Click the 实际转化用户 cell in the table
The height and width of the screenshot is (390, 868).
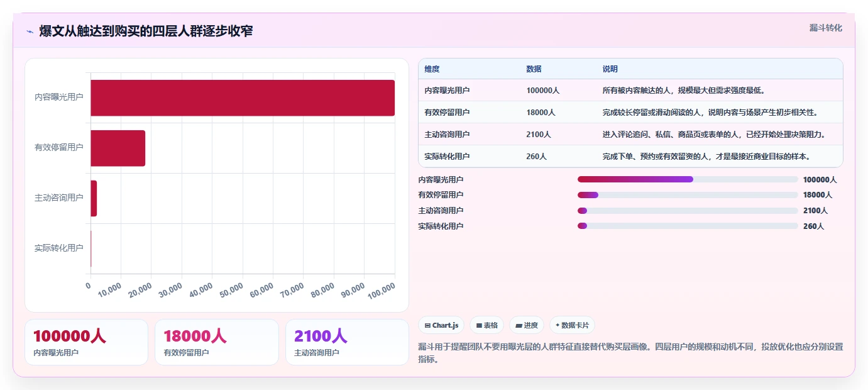pyautogui.click(x=447, y=157)
